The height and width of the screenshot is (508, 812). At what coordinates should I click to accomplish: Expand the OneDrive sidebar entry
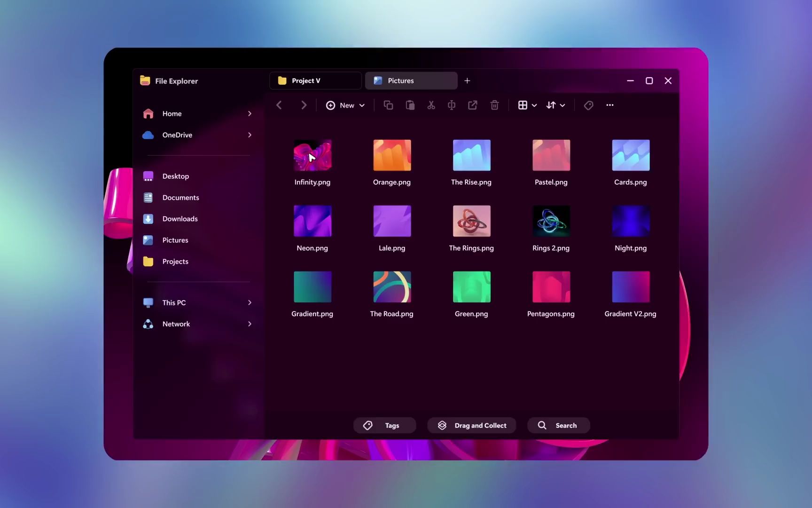coord(250,135)
